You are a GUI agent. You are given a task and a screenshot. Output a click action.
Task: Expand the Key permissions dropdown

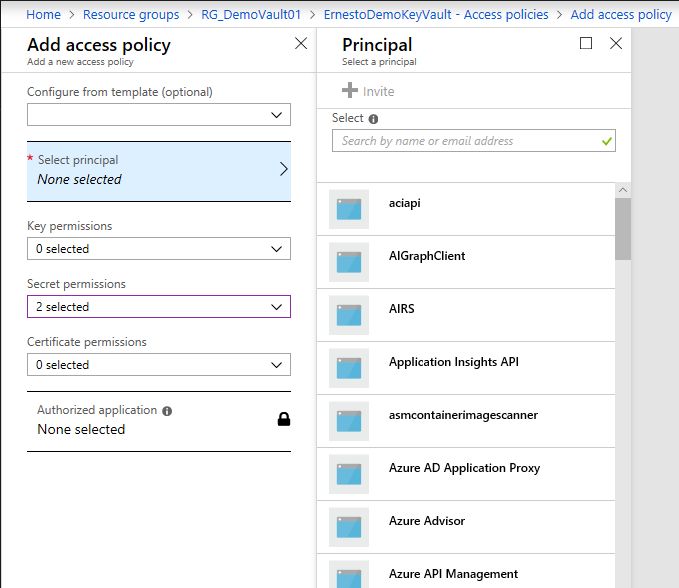click(159, 249)
